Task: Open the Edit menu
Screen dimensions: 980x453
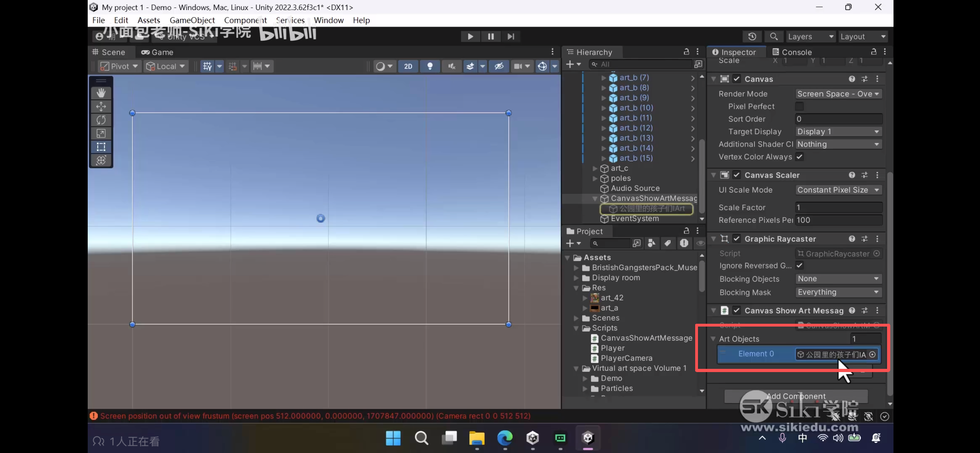Action: 121,20
